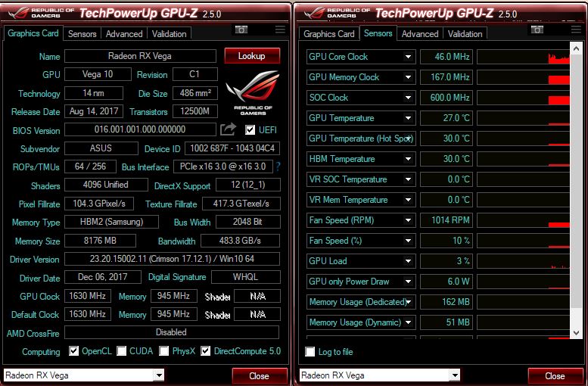
Task: Click the GPU Memory Clock history graph
Action: (523, 77)
